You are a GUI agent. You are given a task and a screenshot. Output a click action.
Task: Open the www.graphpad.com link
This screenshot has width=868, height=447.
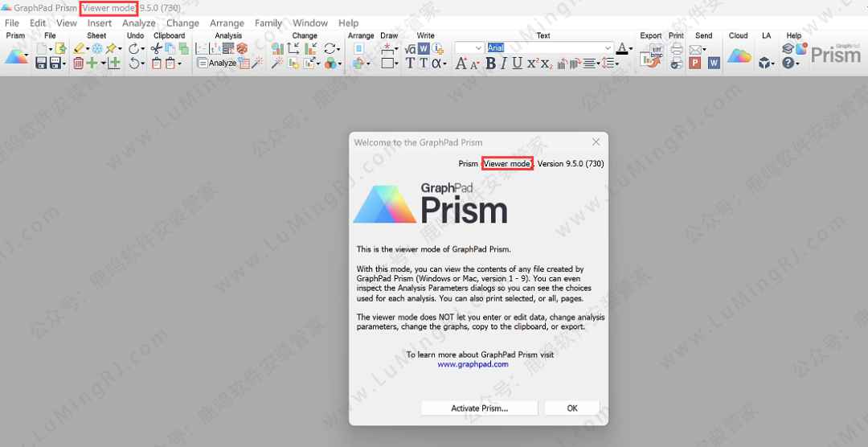(x=473, y=364)
